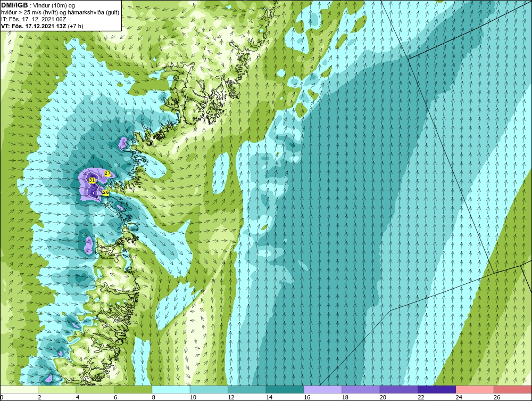Click legend scale number 26 below red swatch

pyautogui.click(x=497, y=397)
